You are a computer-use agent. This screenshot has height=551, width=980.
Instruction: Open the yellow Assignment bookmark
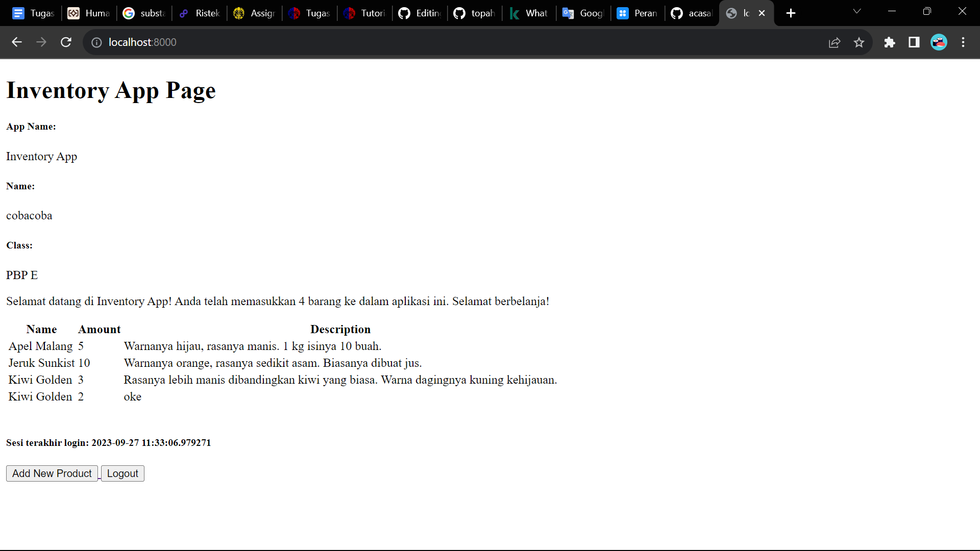tap(254, 13)
